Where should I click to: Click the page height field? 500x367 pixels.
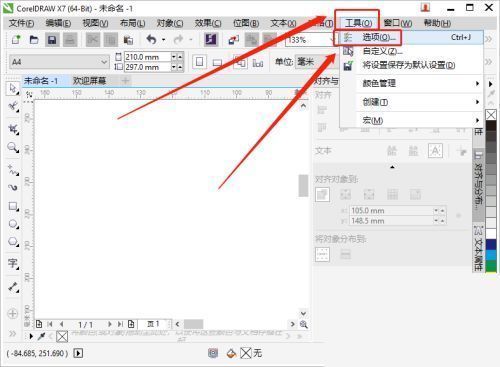pos(148,67)
